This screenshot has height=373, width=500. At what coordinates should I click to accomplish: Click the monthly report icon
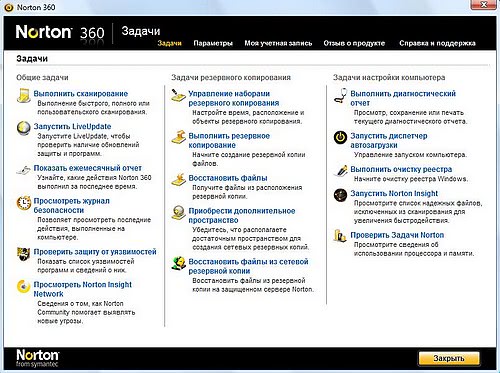(x=24, y=170)
